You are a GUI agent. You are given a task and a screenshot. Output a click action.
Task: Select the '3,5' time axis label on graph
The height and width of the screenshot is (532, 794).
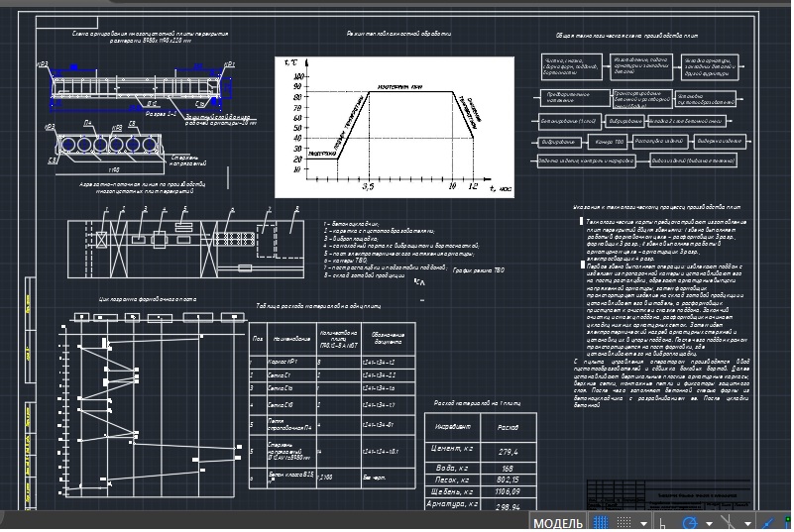(x=368, y=186)
